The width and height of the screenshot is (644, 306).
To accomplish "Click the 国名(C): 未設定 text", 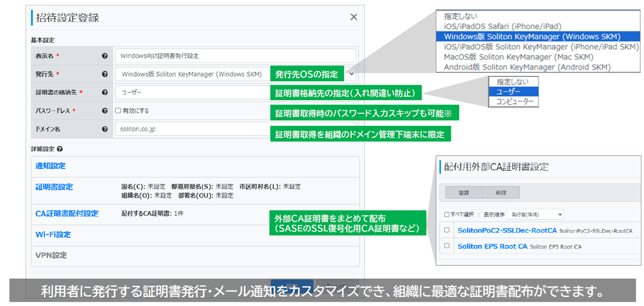I will [x=143, y=186].
